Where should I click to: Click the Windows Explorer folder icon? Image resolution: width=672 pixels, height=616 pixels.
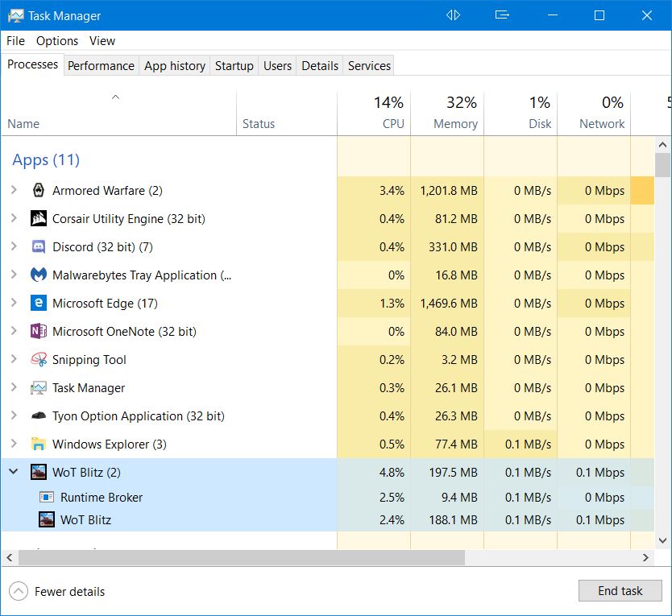39,444
